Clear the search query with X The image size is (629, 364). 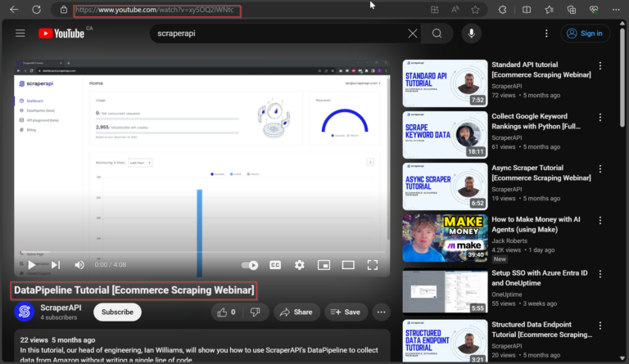413,34
